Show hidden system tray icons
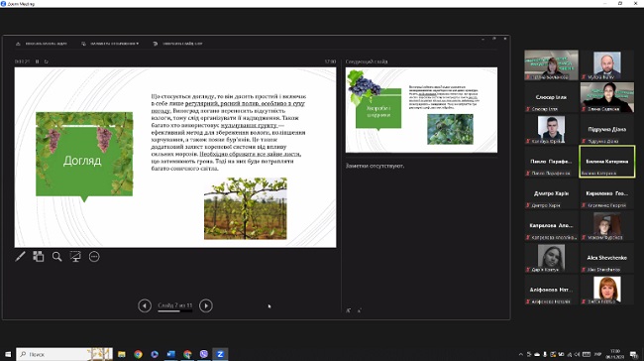The image size is (644, 361). point(521,354)
